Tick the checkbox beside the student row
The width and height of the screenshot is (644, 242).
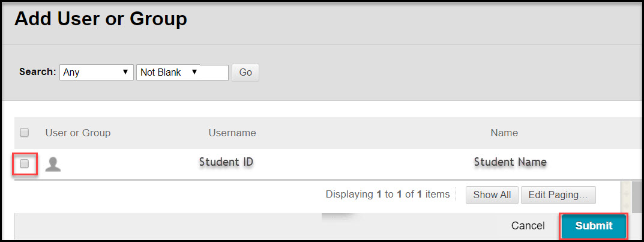click(25, 163)
